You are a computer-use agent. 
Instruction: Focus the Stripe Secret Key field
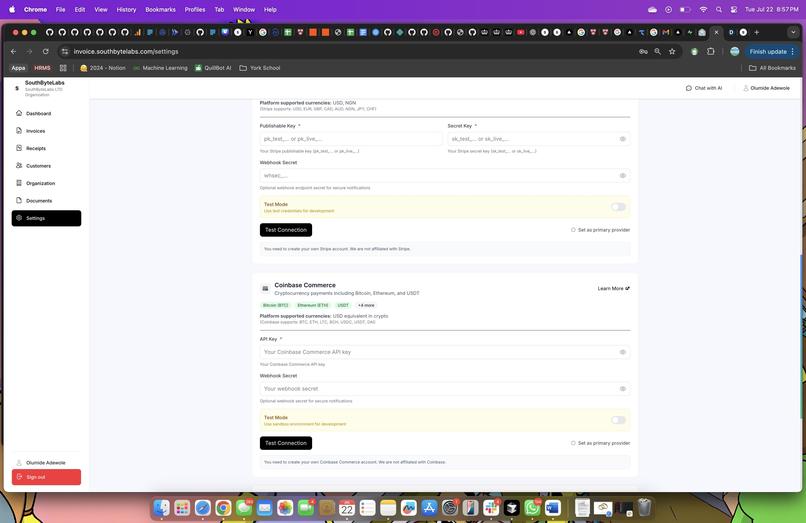coord(539,139)
